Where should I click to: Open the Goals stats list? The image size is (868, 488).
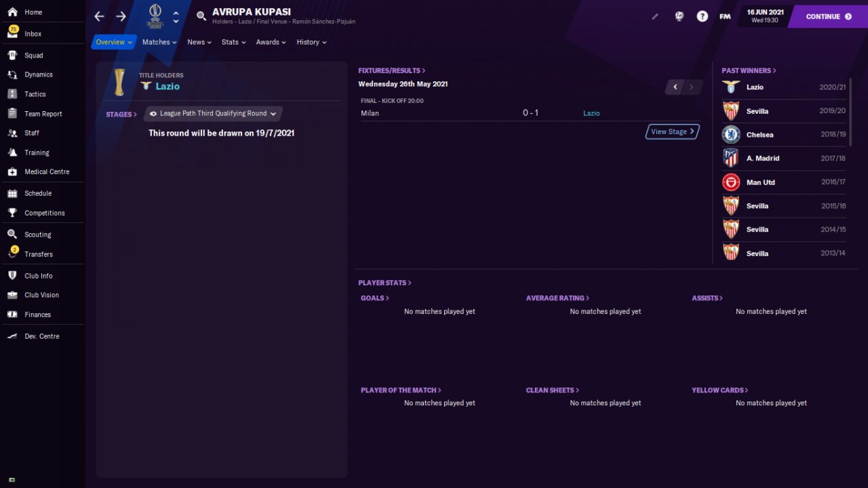tap(375, 298)
